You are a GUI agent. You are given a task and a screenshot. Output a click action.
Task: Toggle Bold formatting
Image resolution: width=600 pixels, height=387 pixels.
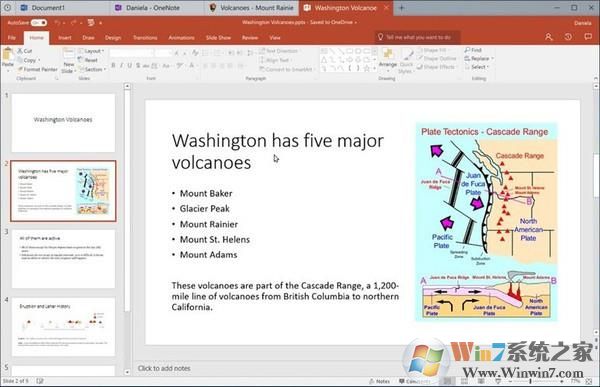point(113,66)
